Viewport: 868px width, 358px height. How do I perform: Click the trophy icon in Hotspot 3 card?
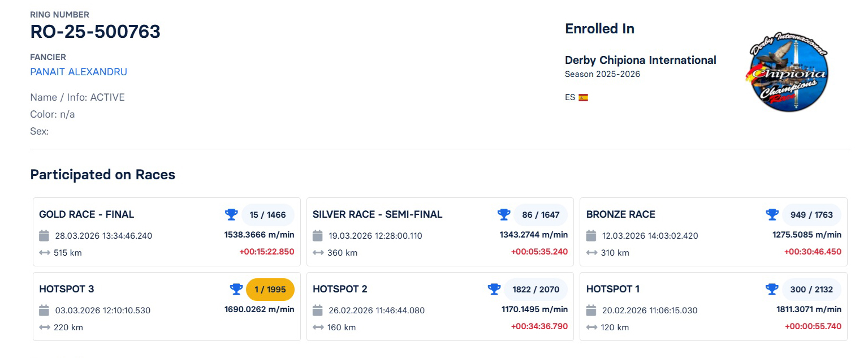point(236,289)
